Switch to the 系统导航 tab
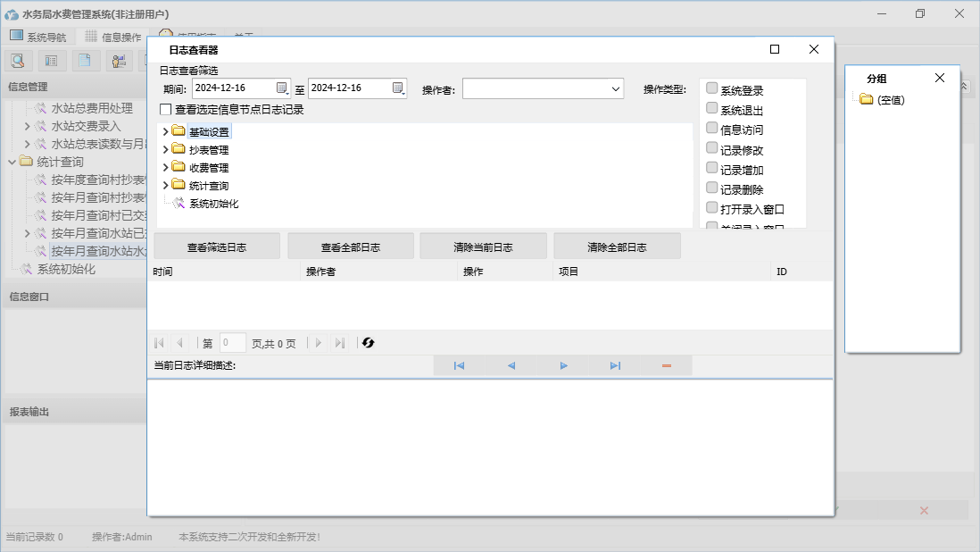Image resolution: width=980 pixels, height=552 pixels. [x=37, y=37]
